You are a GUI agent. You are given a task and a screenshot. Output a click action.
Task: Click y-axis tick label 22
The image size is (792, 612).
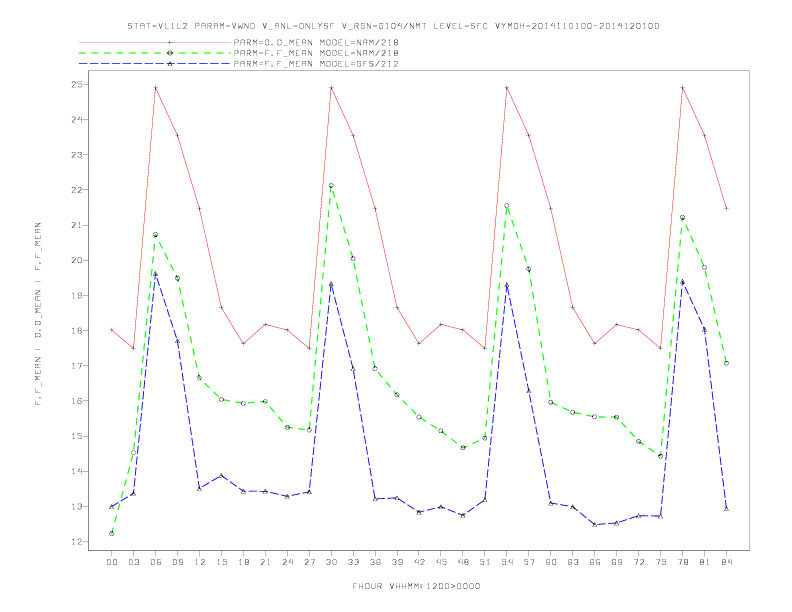point(76,190)
